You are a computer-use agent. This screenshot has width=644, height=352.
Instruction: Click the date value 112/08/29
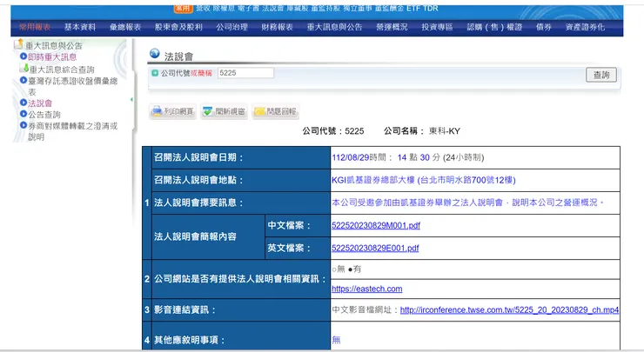[351, 157]
